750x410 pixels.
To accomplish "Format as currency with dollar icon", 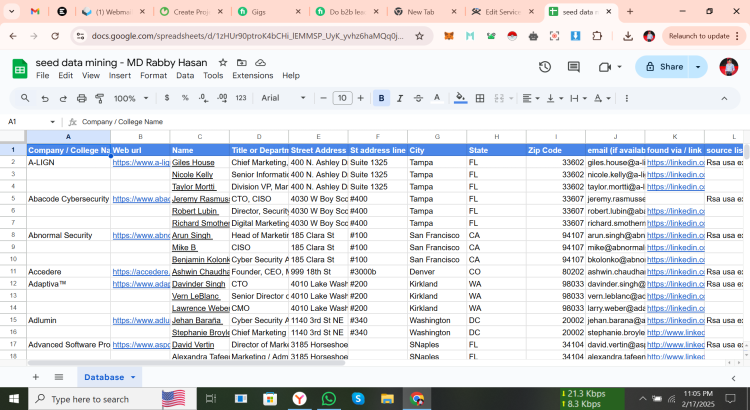I will tap(166, 98).
